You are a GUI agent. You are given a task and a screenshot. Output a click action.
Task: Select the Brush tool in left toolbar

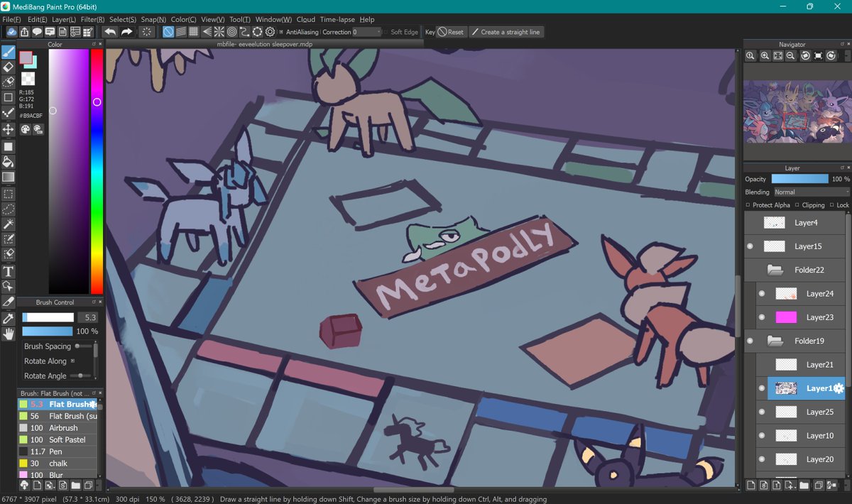pyautogui.click(x=9, y=53)
